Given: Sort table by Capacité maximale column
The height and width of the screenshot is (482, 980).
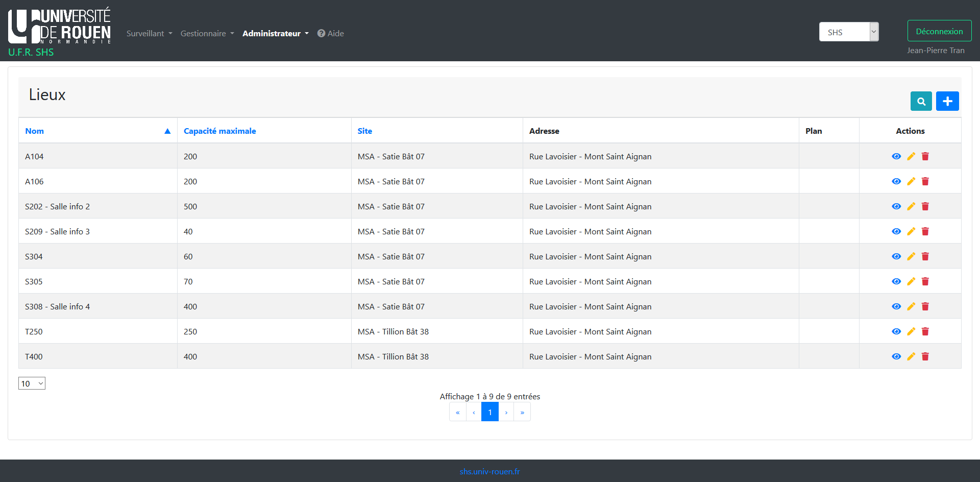Looking at the screenshot, I should pyautogui.click(x=220, y=131).
